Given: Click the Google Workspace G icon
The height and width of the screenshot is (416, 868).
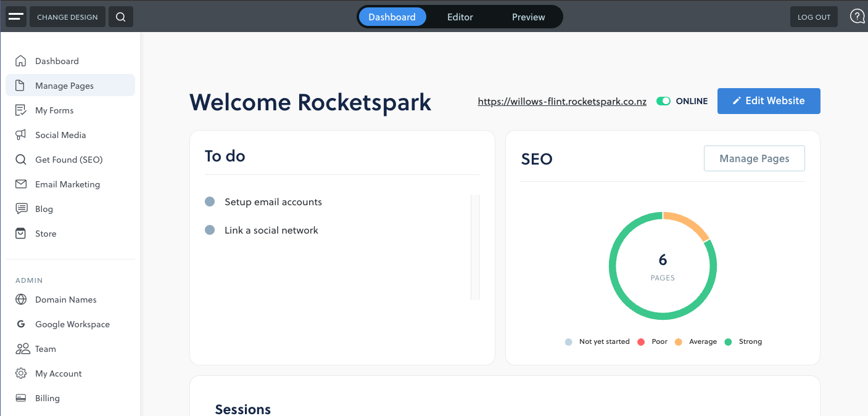Looking at the screenshot, I should coord(21,324).
